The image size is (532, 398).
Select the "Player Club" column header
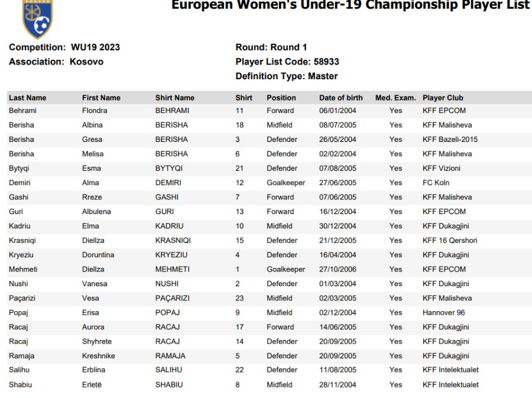pyautogui.click(x=443, y=98)
